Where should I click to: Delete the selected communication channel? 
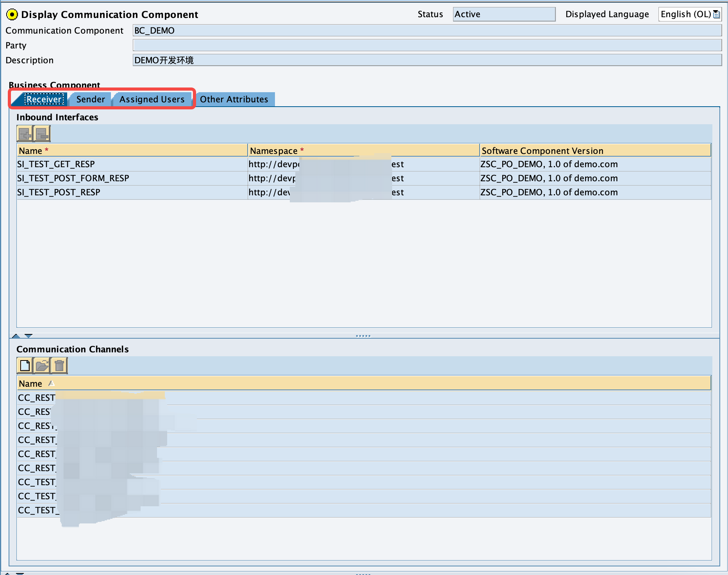59,366
